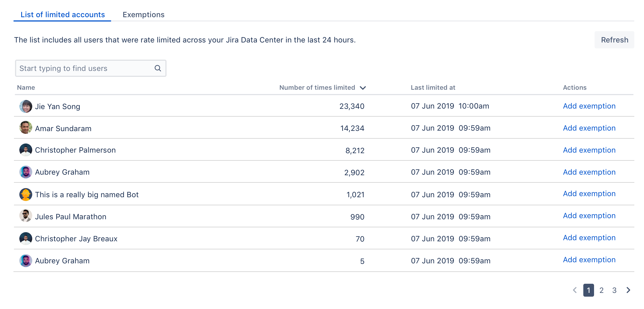Click the Actions column header
The width and height of the screenshot is (644, 309).
tap(575, 88)
